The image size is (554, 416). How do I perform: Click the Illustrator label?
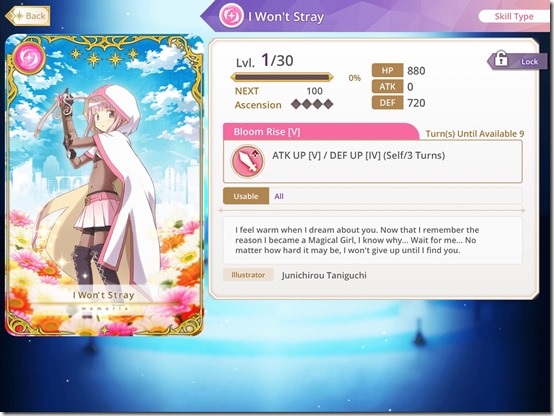[x=248, y=275]
